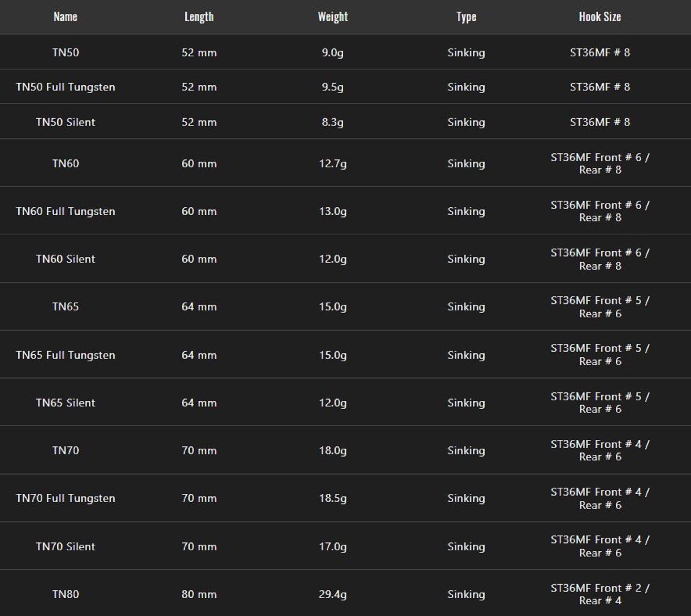This screenshot has height=616, width=691.
Task: Select the TN65 Full Tungsten row name
Action: pos(65,355)
